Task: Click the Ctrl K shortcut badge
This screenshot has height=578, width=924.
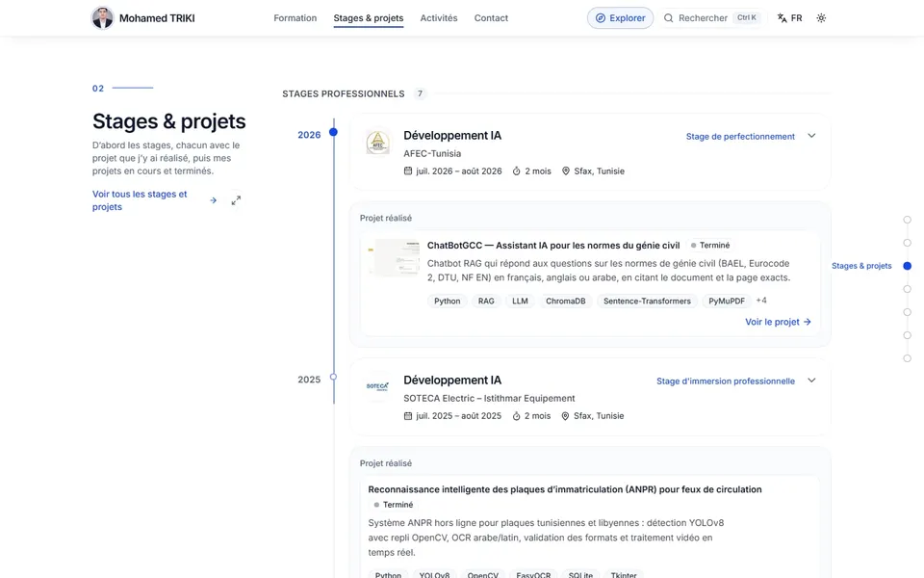Action: click(x=747, y=17)
